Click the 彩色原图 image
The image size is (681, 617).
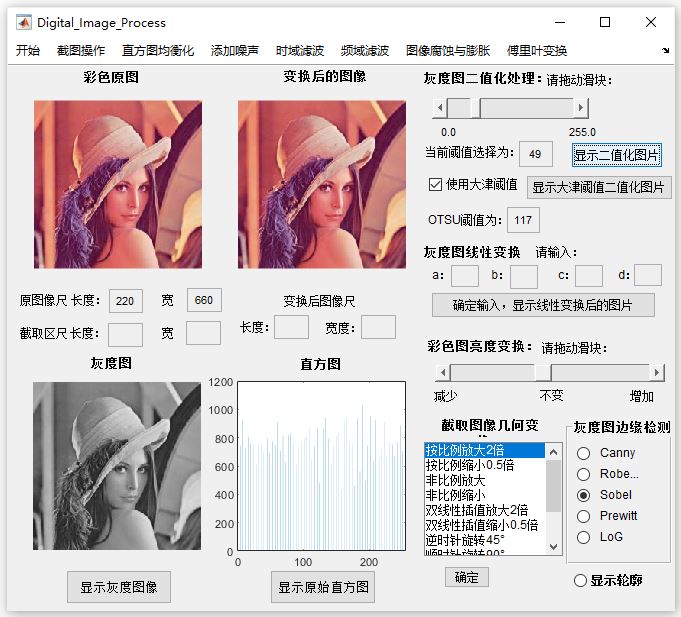[x=118, y=184]
